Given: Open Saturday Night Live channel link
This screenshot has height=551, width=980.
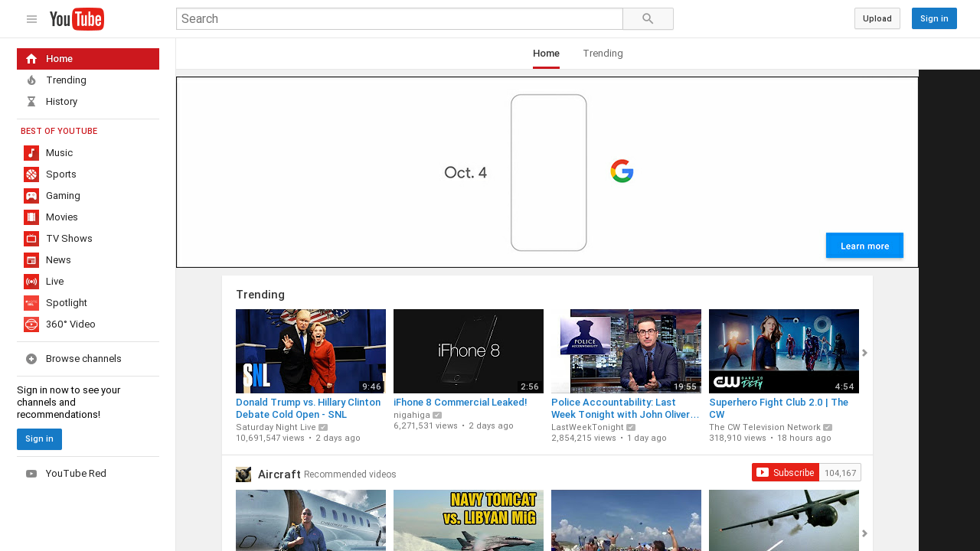Looking at the screenshot, I should pos(276,428).
